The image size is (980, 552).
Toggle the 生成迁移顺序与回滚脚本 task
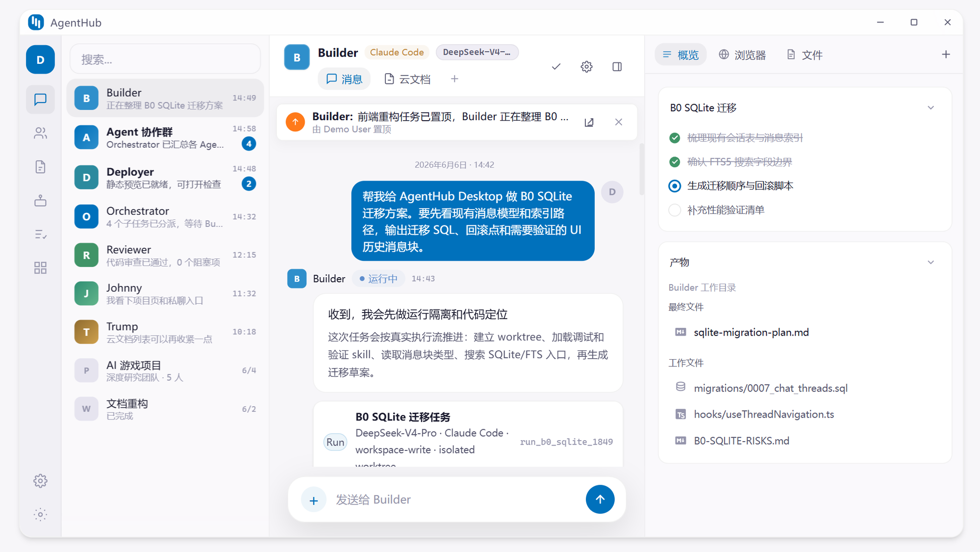(x=675, y=186)
